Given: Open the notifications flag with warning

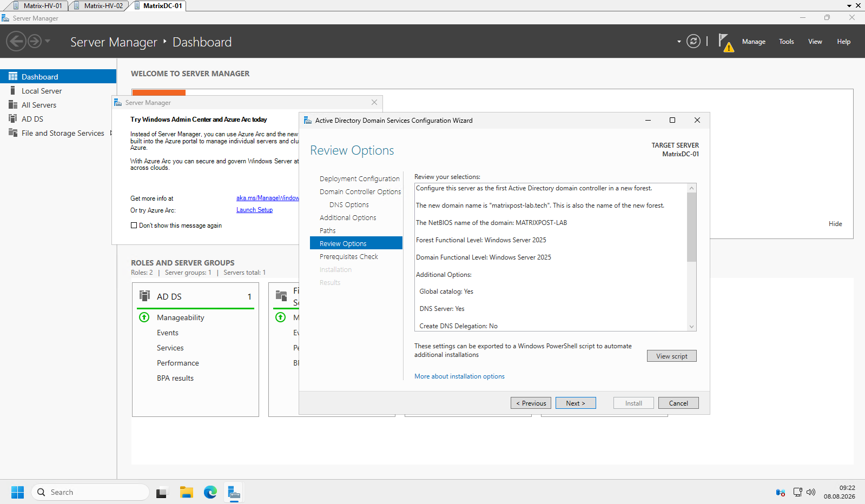Looking at the screenshot, I should click(x=725, y=42).
